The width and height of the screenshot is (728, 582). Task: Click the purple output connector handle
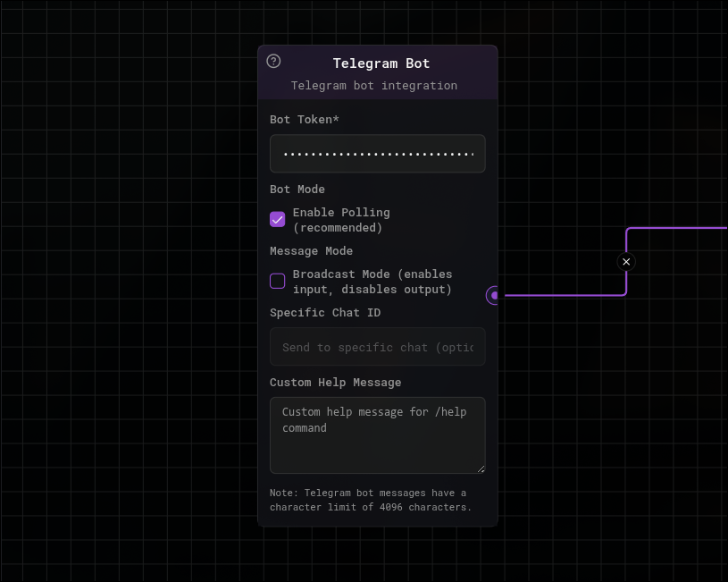click(x=494, y=295)
